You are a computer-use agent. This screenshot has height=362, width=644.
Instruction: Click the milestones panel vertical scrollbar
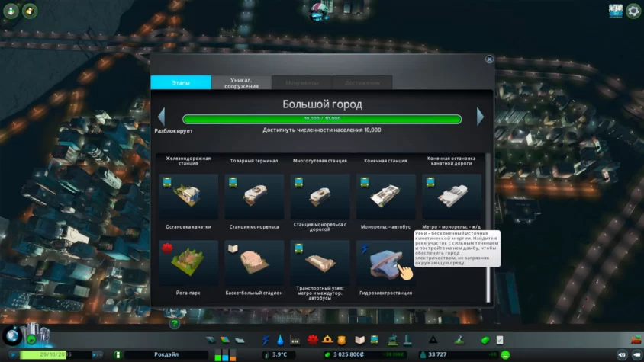pyautogui.click(x=488, y=228)
